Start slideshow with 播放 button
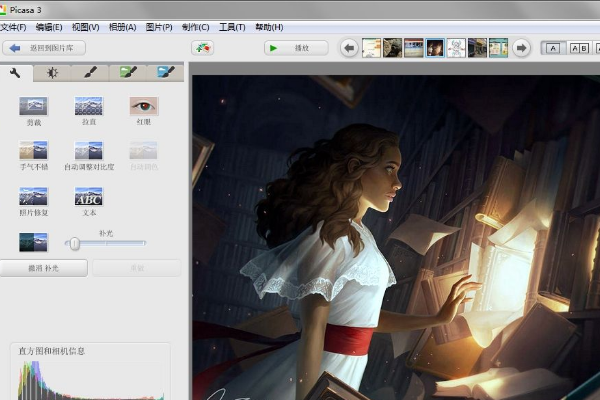The image size is (600, 400). point(296,48)
